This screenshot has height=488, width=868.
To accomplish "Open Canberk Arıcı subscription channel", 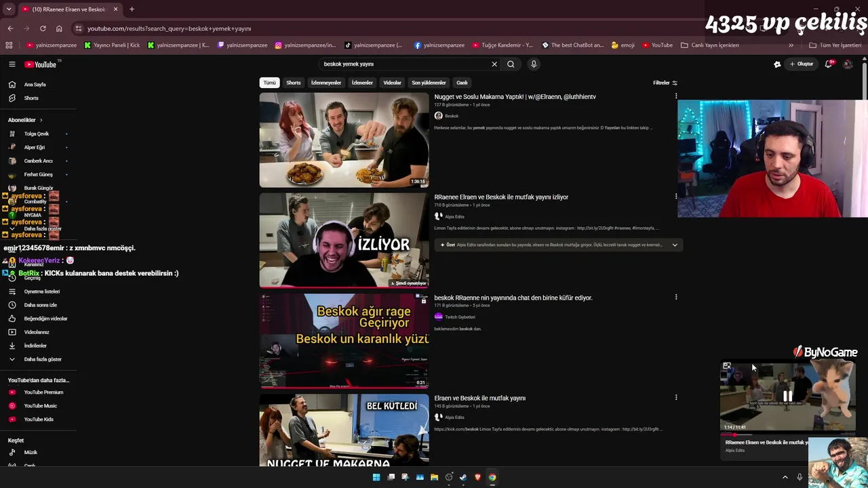I will [38, 161].
